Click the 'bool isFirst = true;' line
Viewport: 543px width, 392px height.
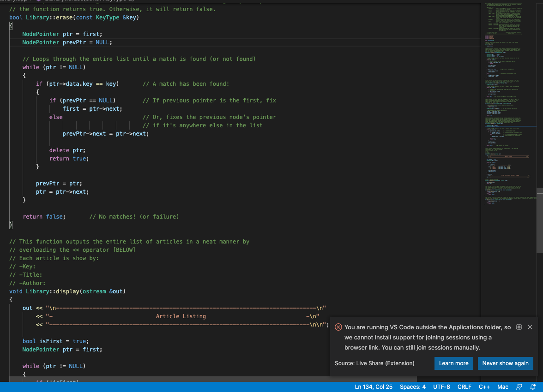[56, 341]
